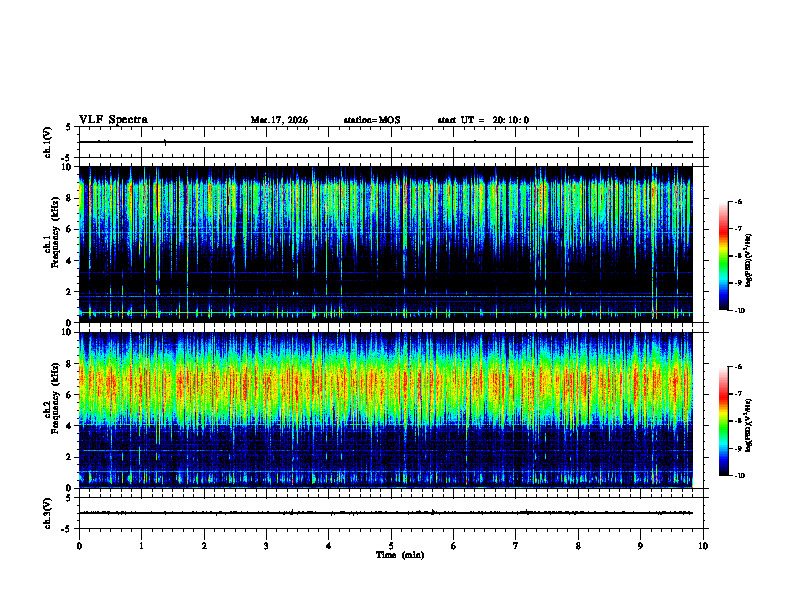The width and height of the screenshot is (792, 612).
Task: Click the "ch.1(V)" axis label
Action: tap(48, 142)
